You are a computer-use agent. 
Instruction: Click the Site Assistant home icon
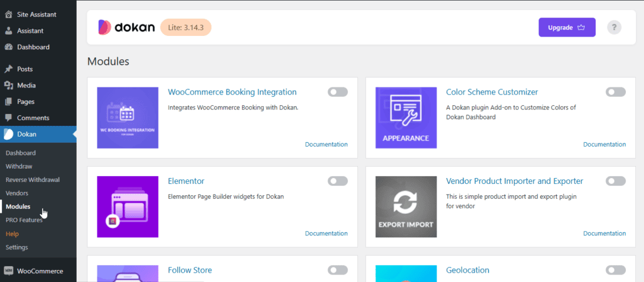click(8, 14)
